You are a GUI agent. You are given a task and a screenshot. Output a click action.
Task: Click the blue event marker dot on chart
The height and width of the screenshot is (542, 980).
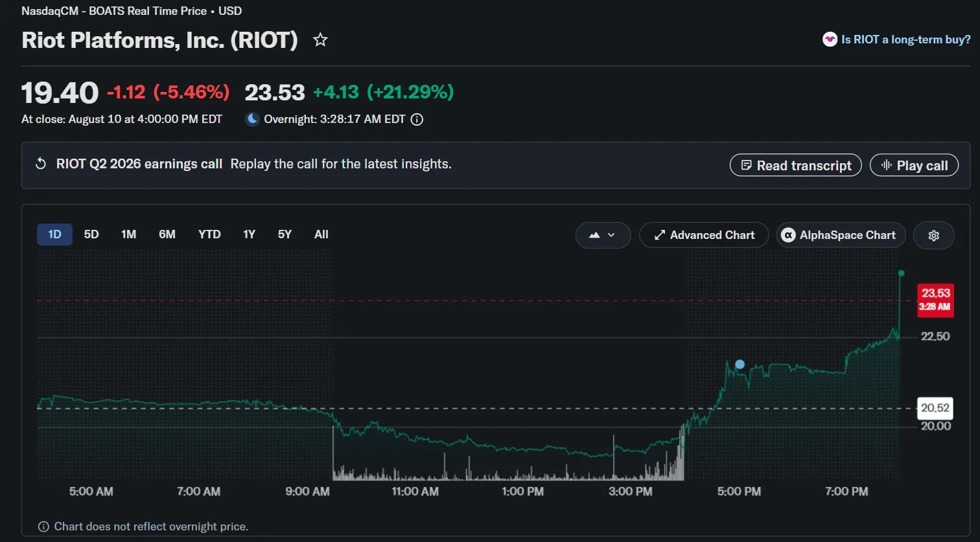click(740, 365)
